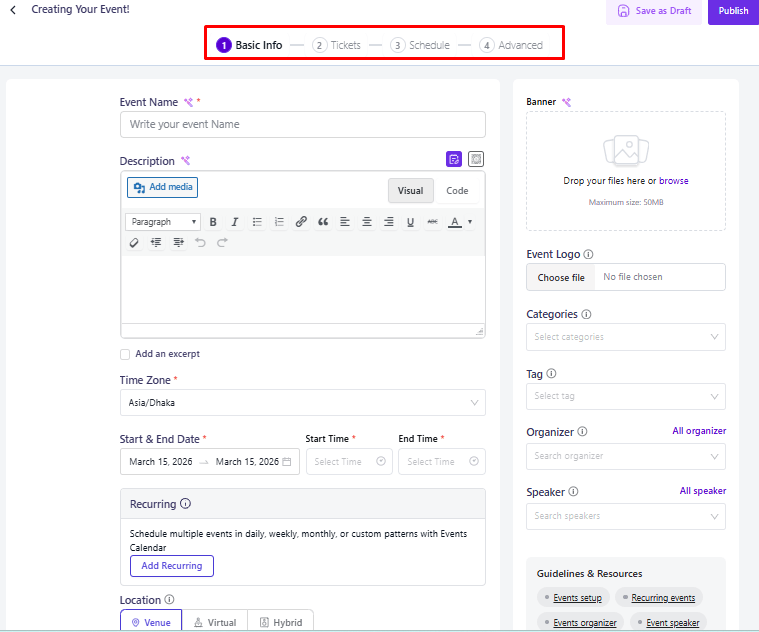Click the clear formatting eraser icon

(x=134, y=242)
